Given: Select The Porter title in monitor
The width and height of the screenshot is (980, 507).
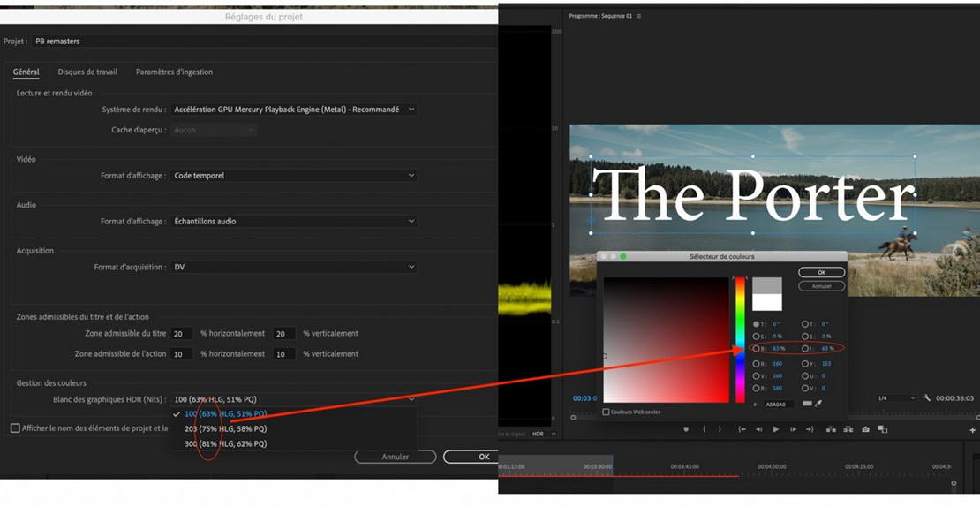Looking at the screenshot, I should [752, 195].
